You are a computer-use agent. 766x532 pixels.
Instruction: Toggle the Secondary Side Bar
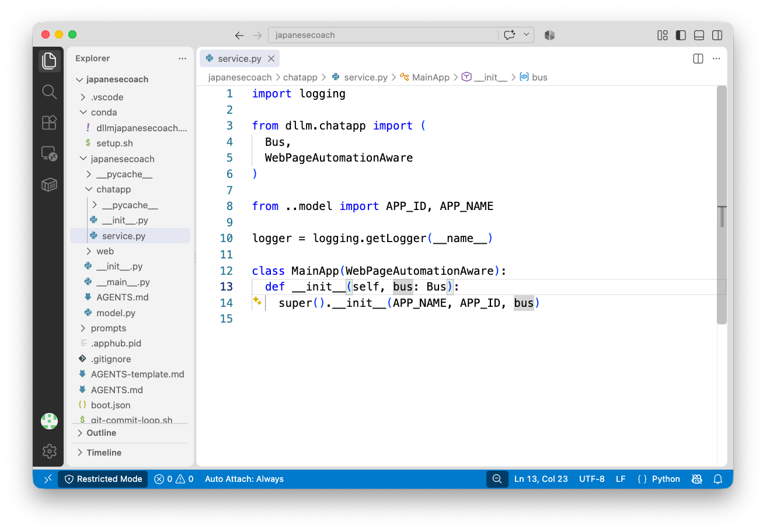717,35
